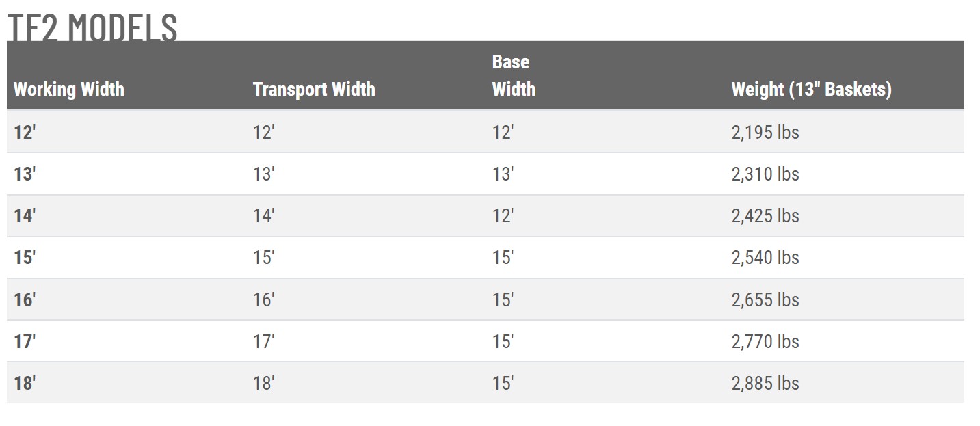Select the Transport Width column header
This screenshot has width=980, height=426.
pyautogui.click(x=314, y=90)
